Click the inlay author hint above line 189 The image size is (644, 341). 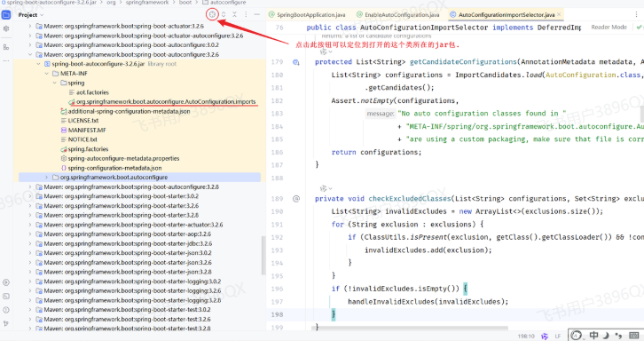click(x=326, y=188)
